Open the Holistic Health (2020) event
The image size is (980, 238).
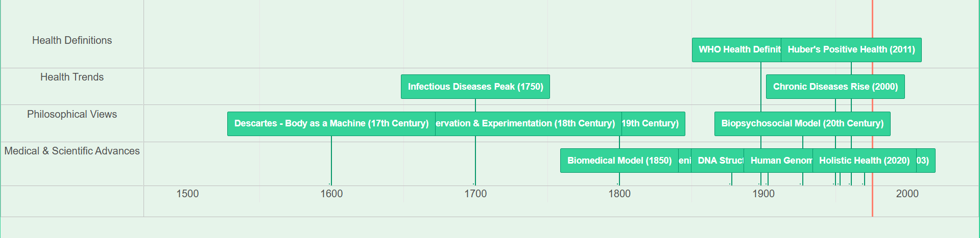(865, 161)
